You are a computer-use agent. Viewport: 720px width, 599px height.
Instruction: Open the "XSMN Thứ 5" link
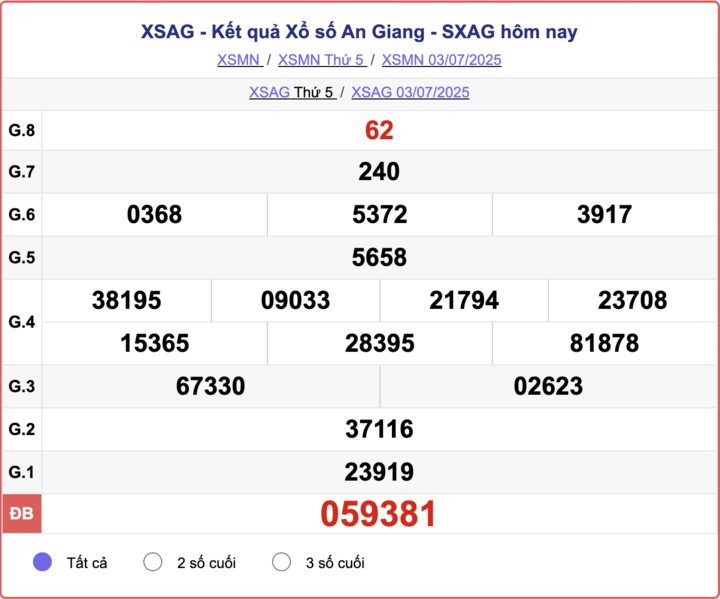321,60
